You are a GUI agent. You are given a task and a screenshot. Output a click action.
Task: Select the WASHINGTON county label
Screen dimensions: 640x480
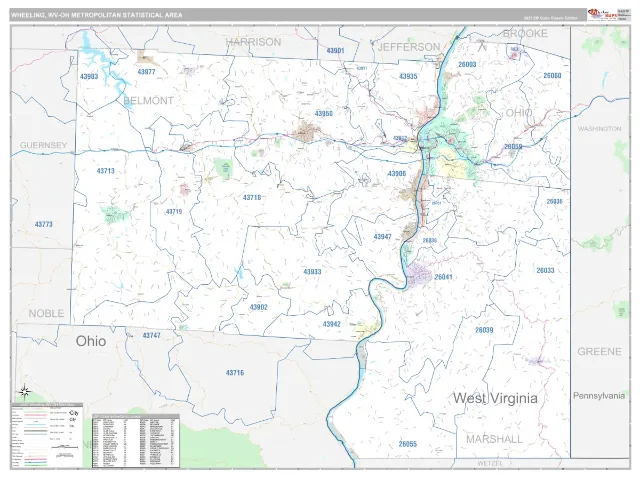(599, 129)
